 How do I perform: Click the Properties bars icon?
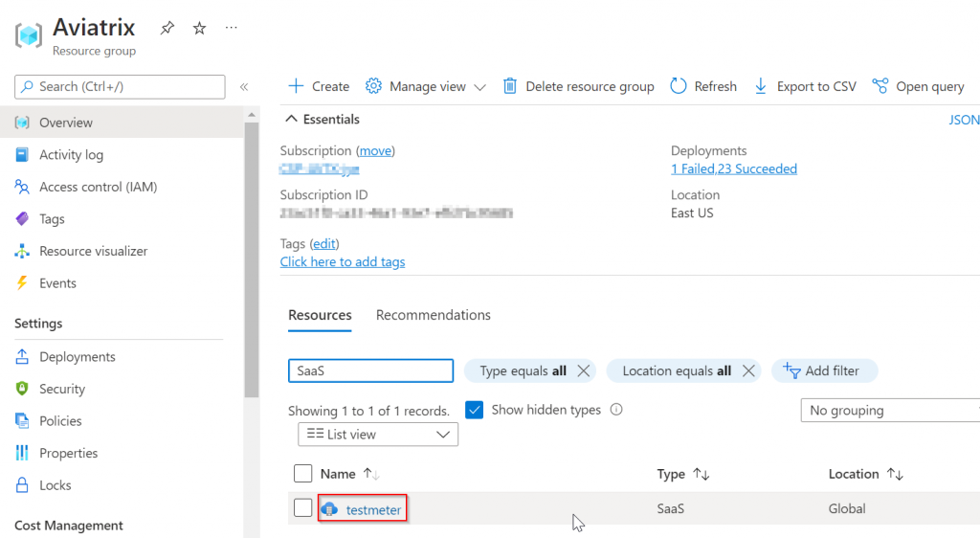pyautogui.click(x=22, y=453)
